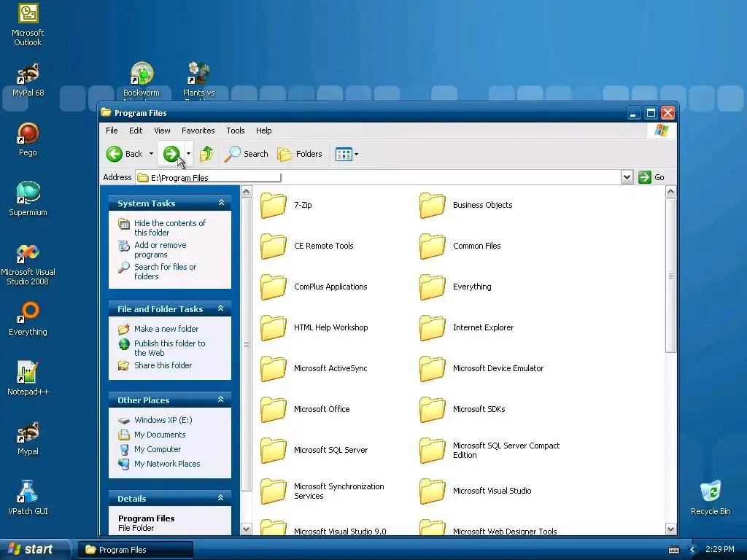
Task: Select the Microsoft SDKs folder
Action: (x=462, y=409)
